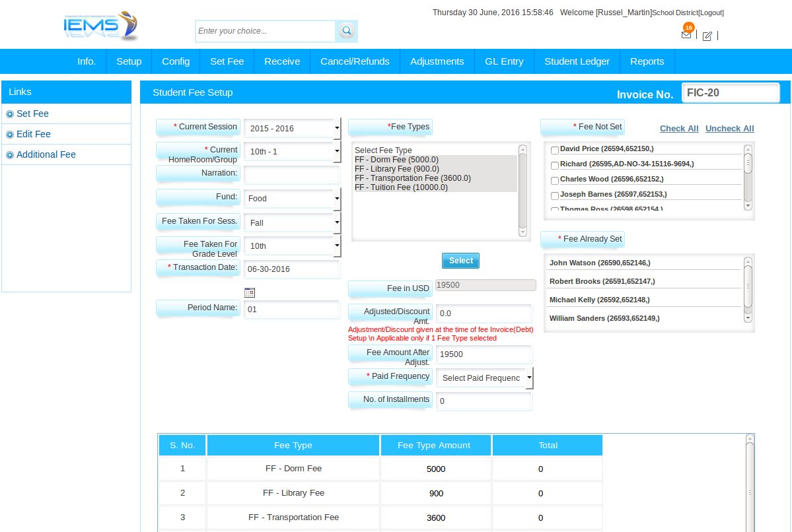Click the '3600' fee amount cell
Image resolution: width=792 pixels, height=532 pixels.
click(435, 518)
